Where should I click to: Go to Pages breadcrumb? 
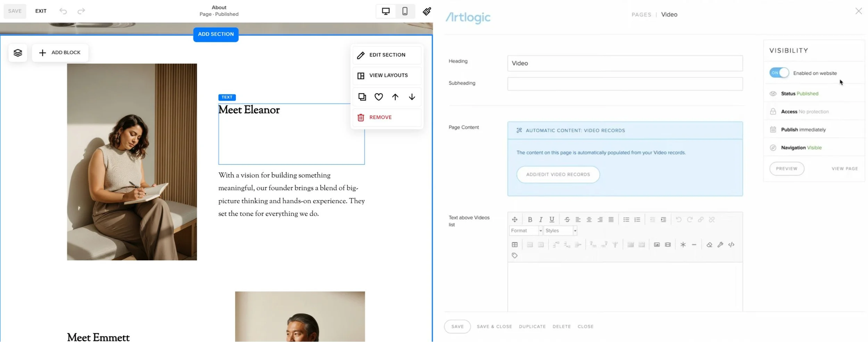641,15
